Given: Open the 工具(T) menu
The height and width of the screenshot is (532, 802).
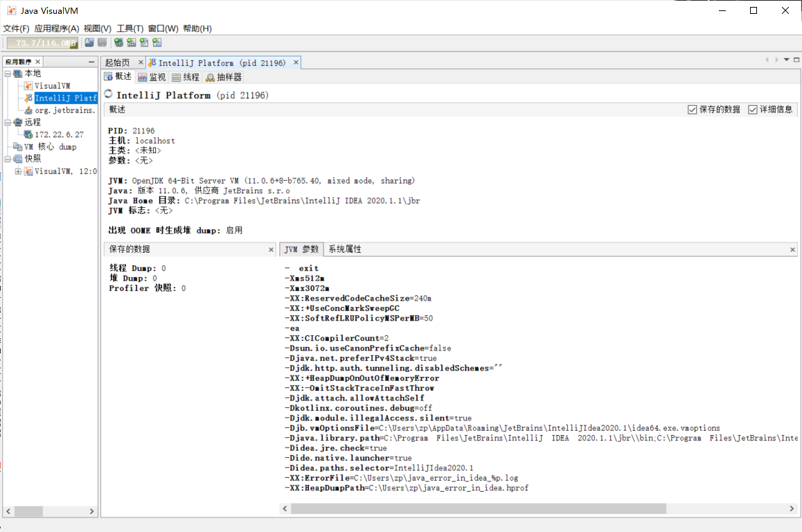Looking at the screenshot, I should tap(130, 28).
